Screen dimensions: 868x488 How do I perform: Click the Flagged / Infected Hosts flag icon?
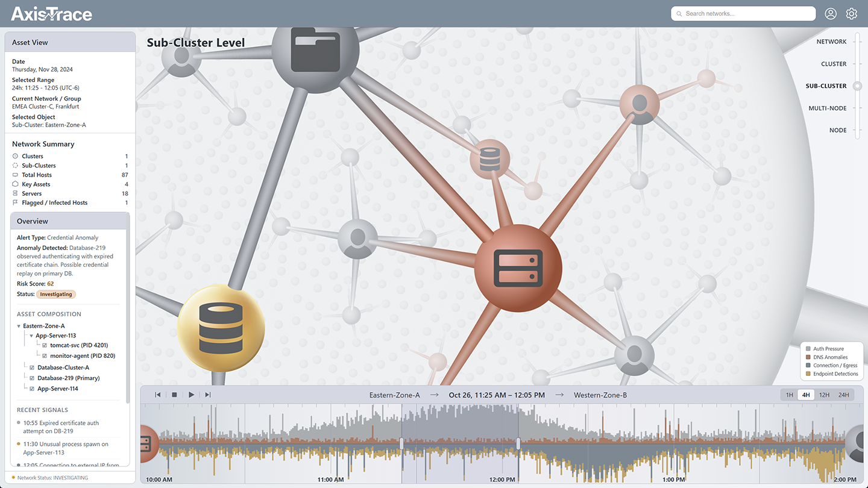(15, 202)
